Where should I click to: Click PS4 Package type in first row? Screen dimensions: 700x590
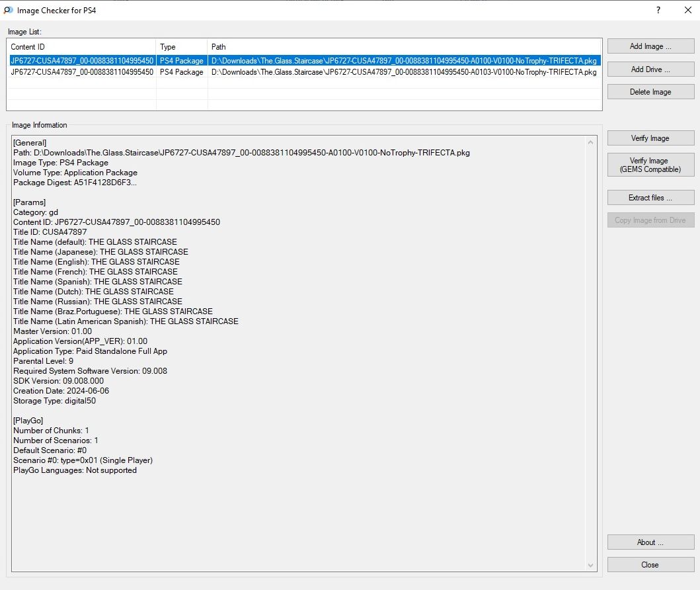pos(182,60)
